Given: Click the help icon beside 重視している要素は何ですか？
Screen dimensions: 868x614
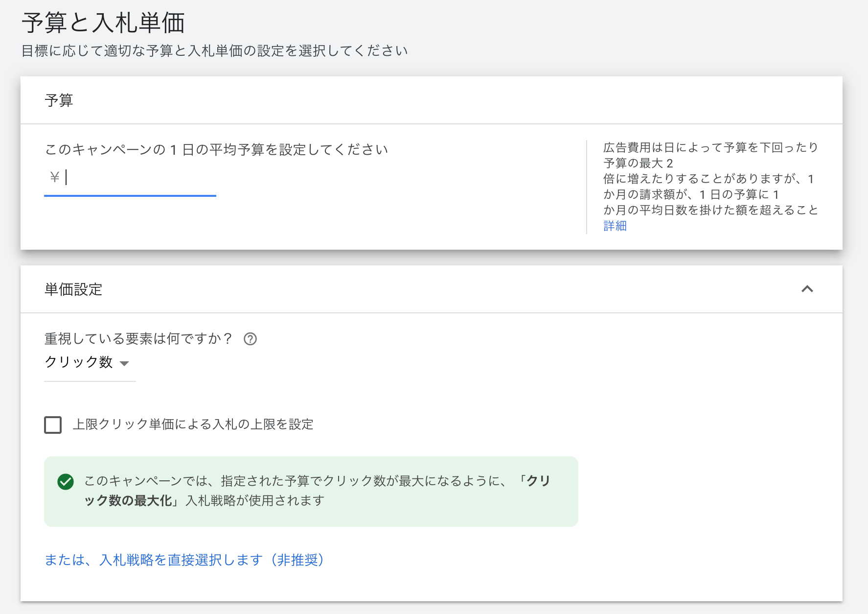Looking at the screenshot, I should tap(250, 339).
